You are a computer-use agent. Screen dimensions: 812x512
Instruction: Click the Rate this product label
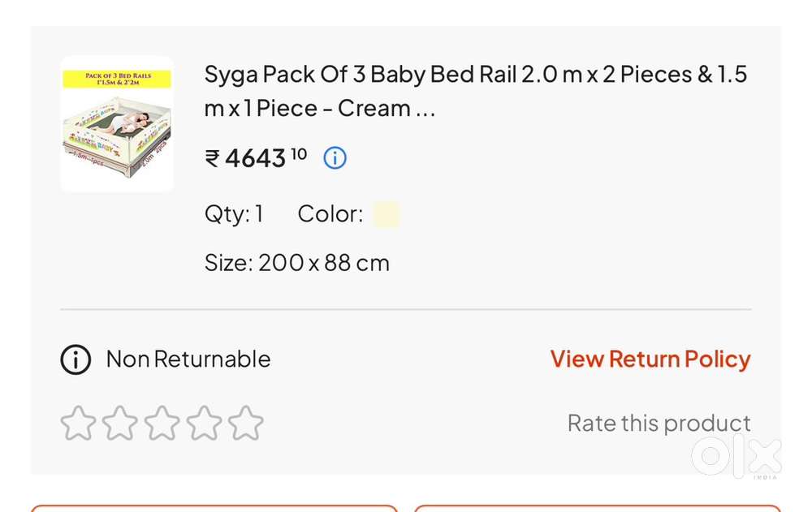tap(659, 424)
